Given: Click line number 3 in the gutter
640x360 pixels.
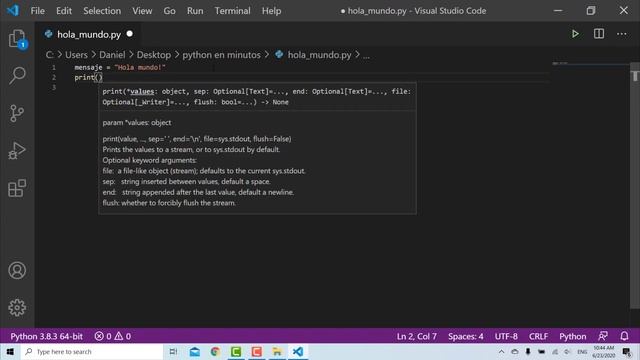Looking at the screenshot, I should coord(53,87).
